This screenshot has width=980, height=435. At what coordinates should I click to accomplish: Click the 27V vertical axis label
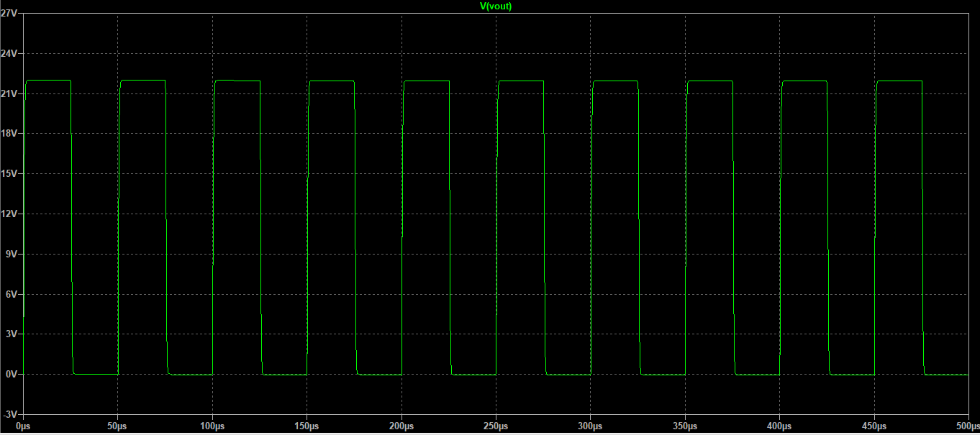tap(9, 14)
